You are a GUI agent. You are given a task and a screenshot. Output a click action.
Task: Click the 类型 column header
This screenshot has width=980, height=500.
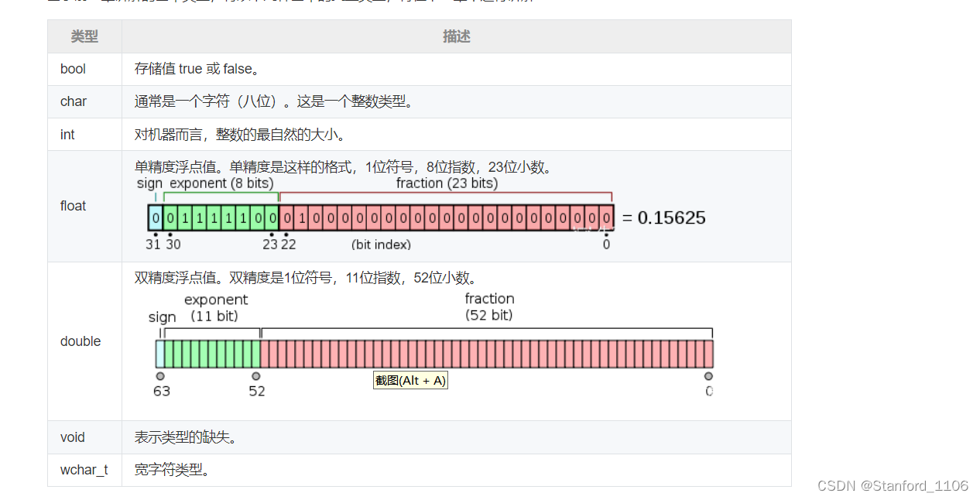[x=84, y=36]
